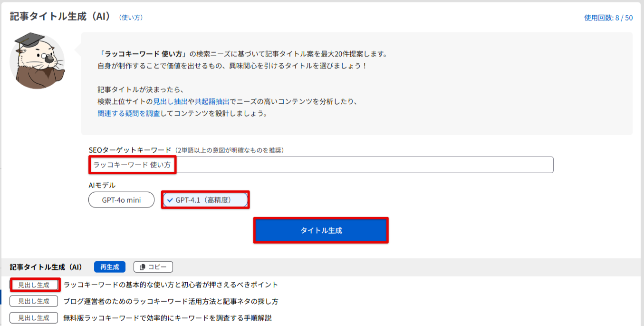Generate headings for ブログ運営者のための title
644x326 pixels.
pos(34,301)
